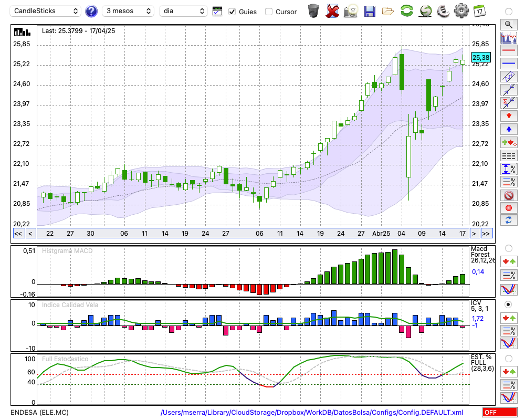Image resolution: width=525 pixels, height=420 pixels.
Task: Click the main chart lines-percent tool icon
Action: (x=509, y=182)
